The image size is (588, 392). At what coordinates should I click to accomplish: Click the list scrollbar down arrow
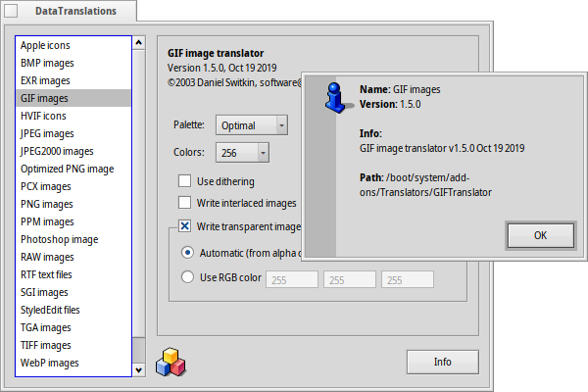pos(138,369)
